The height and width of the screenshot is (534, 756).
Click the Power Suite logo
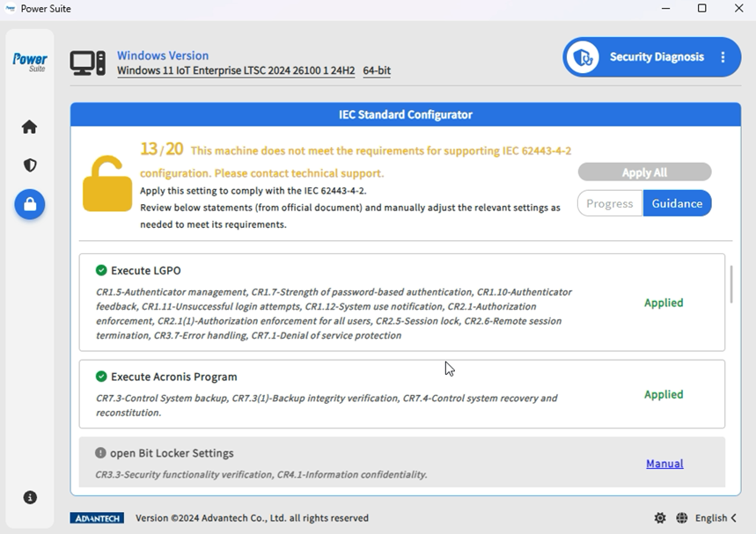tap(29, 62)
